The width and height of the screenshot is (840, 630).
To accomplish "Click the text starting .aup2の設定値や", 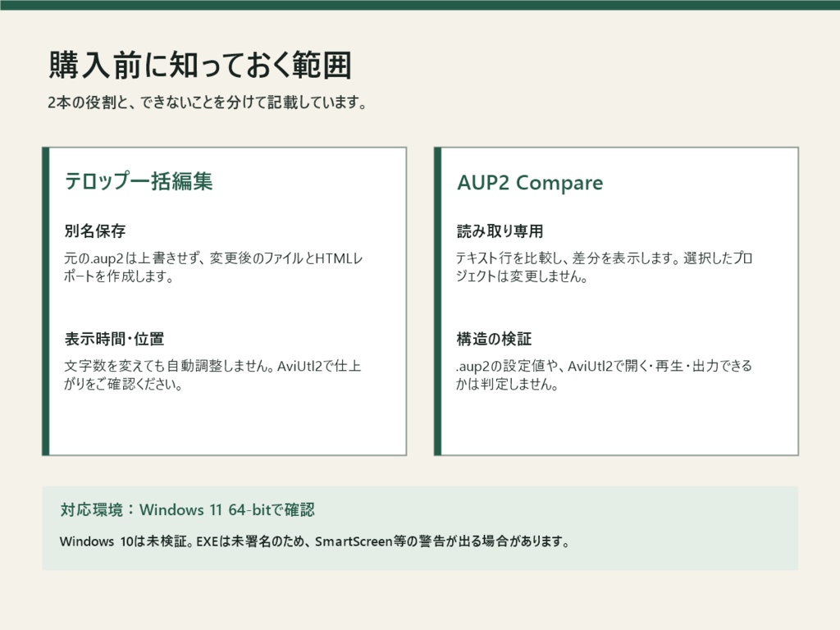I will pos(605,375).
